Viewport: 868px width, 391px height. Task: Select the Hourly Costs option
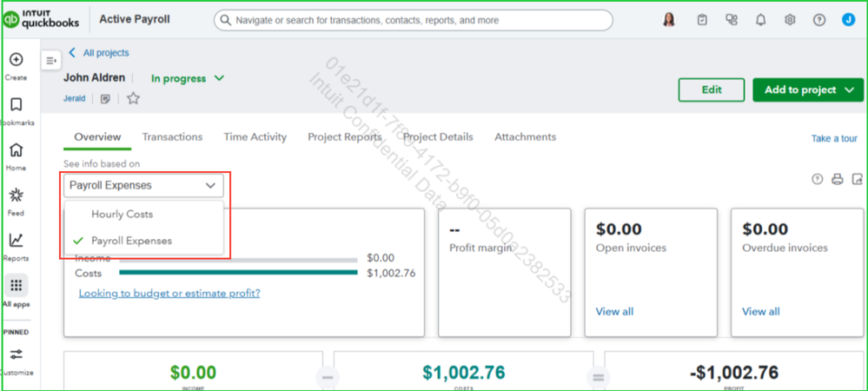122,214
